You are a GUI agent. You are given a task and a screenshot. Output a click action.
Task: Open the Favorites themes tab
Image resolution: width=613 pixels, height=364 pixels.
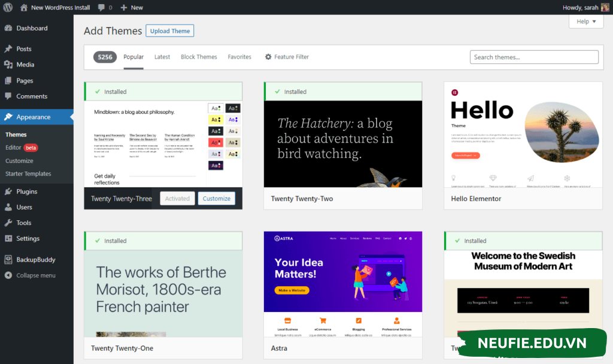pyautogui.click(x=239, y=57)
